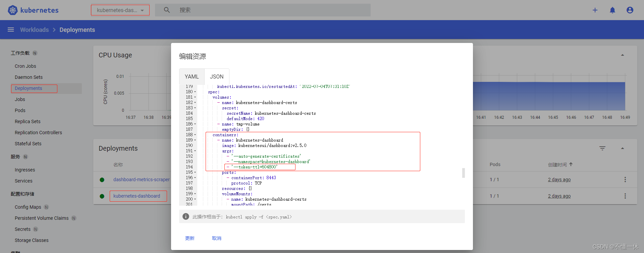Collapse the fold arrow on line 196
Image resolution: width=644 pixels, height=253 pixels.
tap(195, 178)
